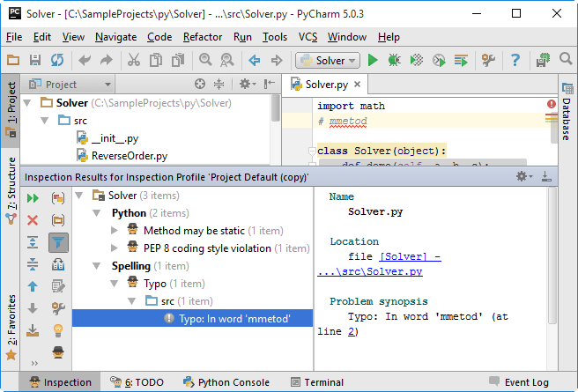Run Solver with the green play button
Image resolution: width=578 pixels, height=392 pixels.
pyautogui.click(x=373, y=60)
